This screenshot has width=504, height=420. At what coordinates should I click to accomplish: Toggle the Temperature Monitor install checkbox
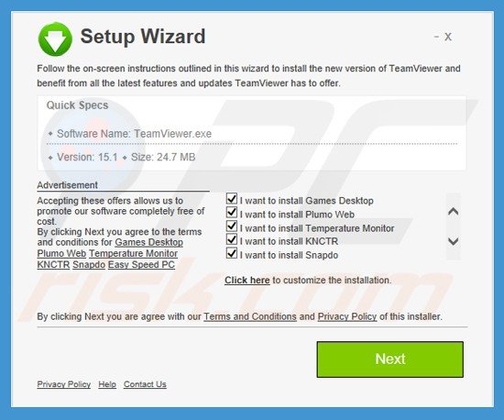[232, 227]
